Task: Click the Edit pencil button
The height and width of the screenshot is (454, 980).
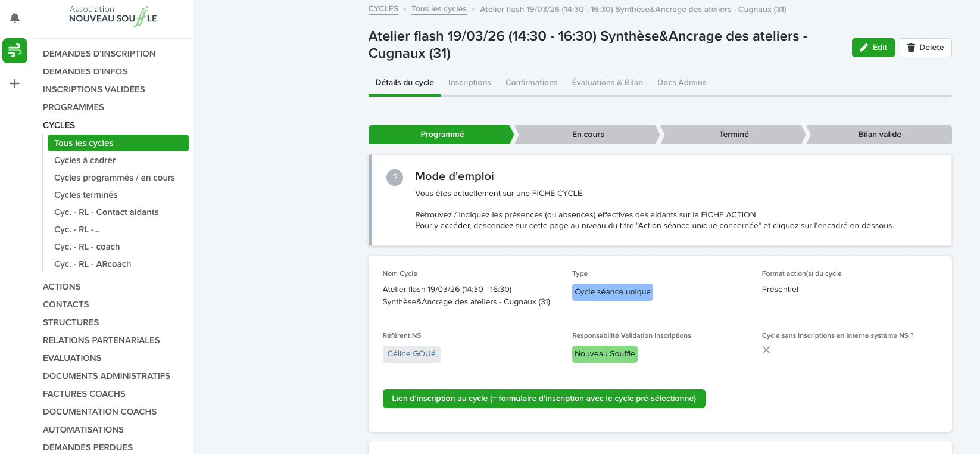Action: point(873,48)
